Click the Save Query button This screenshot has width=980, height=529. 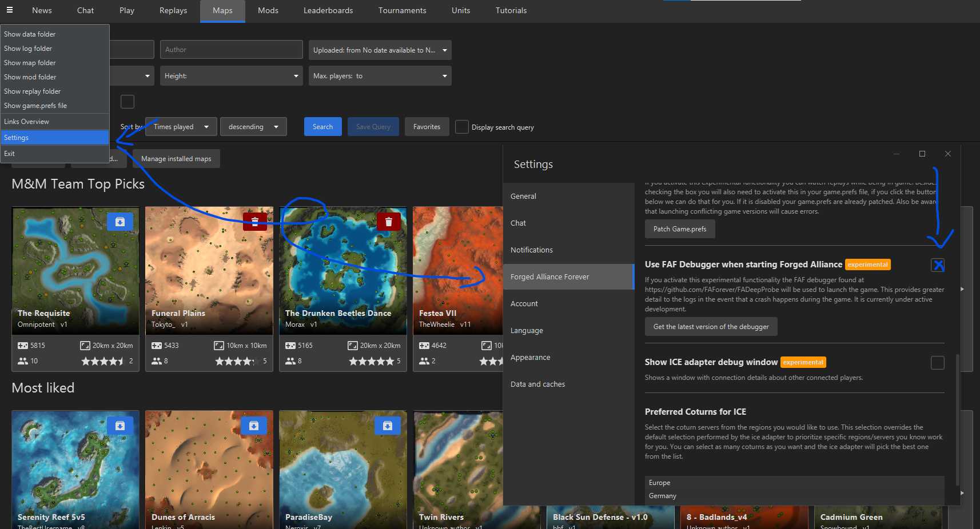tap(373, 127)
